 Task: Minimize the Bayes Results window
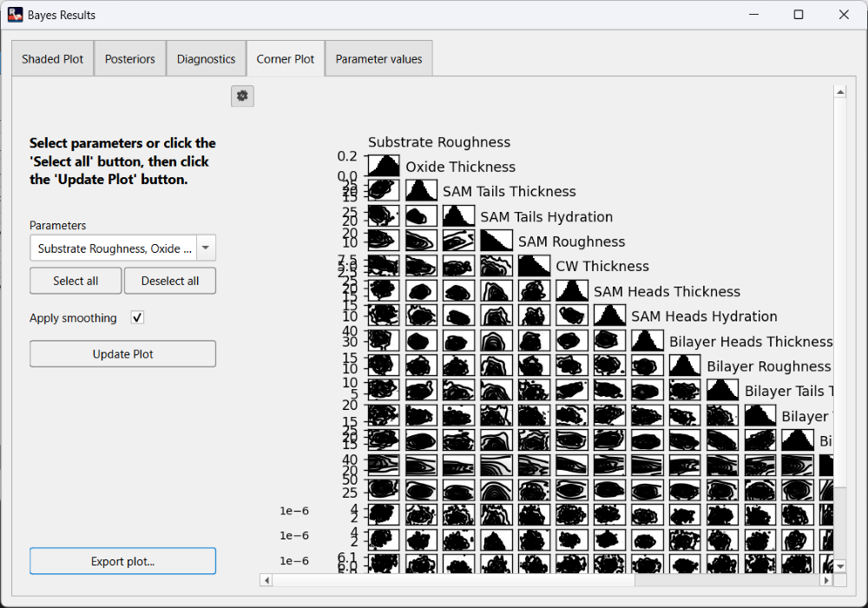point(753,15)
